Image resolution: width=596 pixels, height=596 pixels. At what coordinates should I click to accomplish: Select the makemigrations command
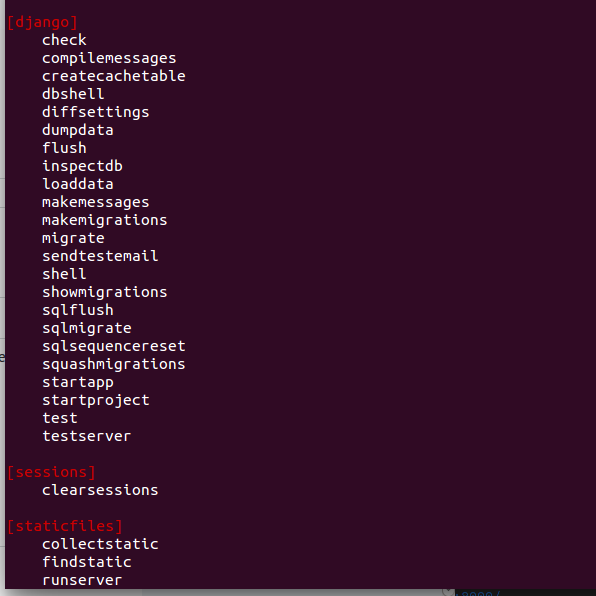105,220
